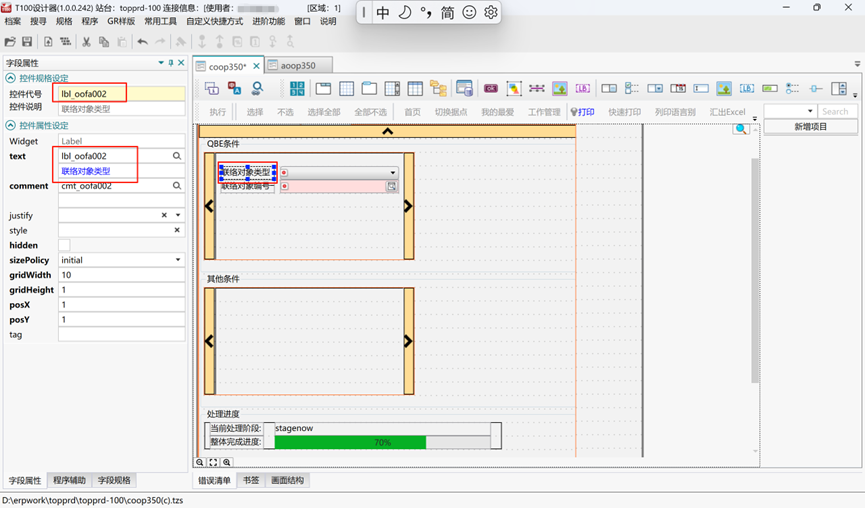Insert a folder tab container icon
This screenshot has width=865, height=508.
(369, 88)
